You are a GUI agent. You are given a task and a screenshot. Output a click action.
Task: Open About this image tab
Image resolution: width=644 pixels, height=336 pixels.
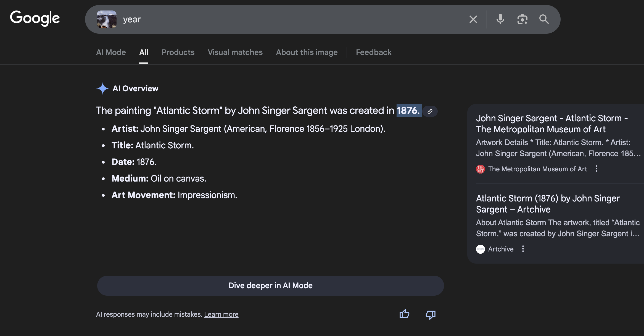pyautogui.click(x=307, y=52)
